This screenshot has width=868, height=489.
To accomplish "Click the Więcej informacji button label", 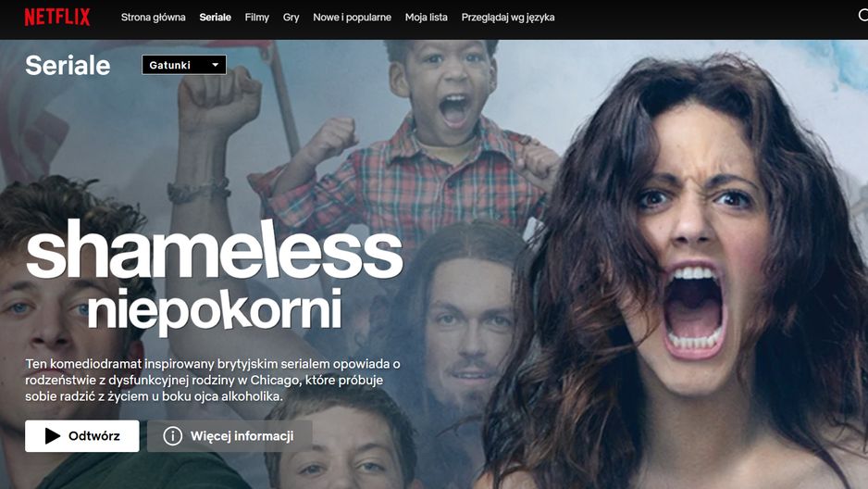I will 242,436.
